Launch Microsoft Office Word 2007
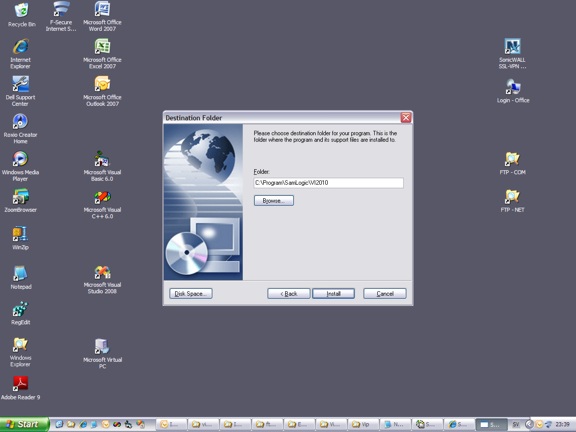The height and width of the screenshot is (432, 576). (102, 16)
